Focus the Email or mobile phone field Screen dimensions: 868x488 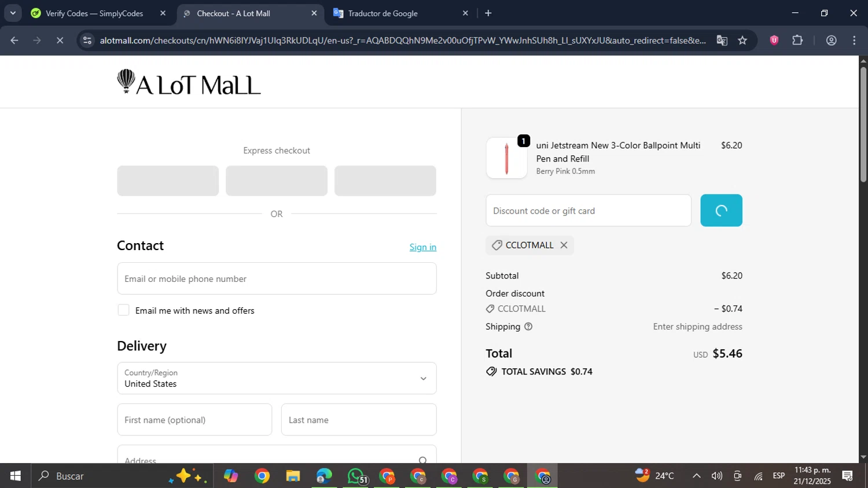click(x=277, y=278)
